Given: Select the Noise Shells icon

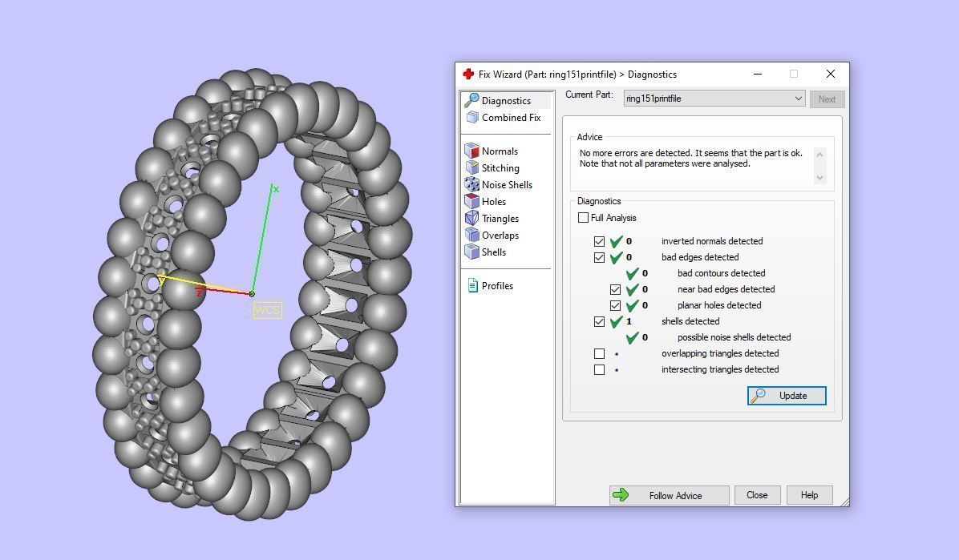Looking at the screenshot, I should pyautogui.click(x=471, y=185).
